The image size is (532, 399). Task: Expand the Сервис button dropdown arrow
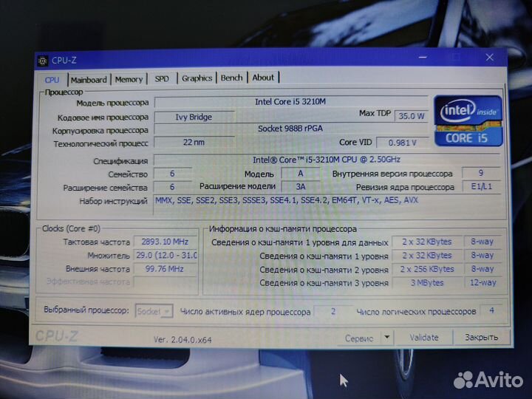386,337
